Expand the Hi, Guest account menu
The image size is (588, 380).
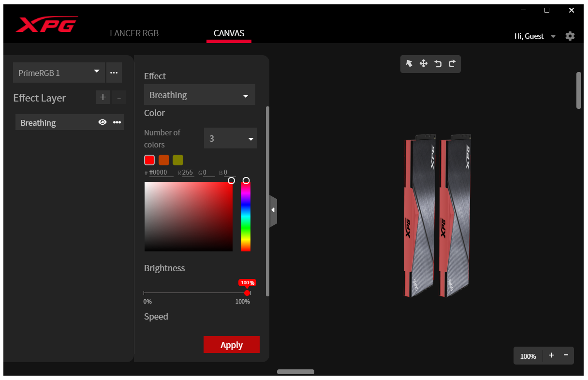(535, 36)
